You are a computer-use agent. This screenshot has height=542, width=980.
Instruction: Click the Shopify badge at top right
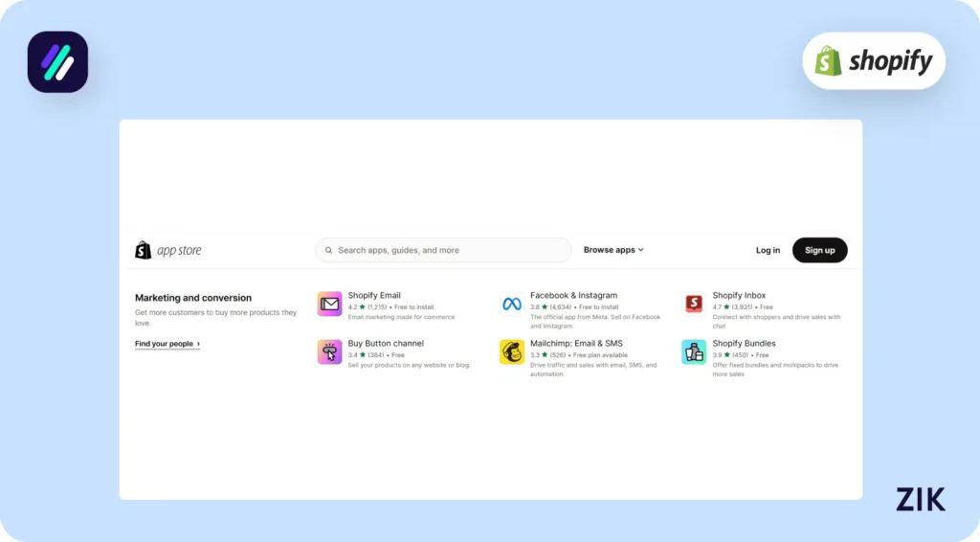(873, 61)
